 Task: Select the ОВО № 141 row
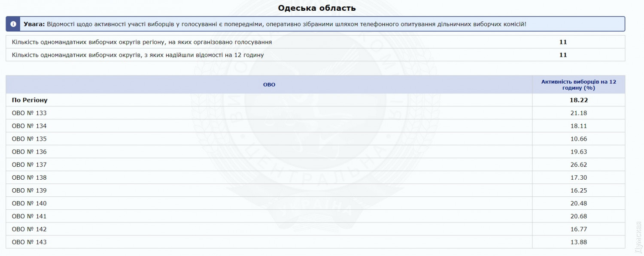(29, 216)
